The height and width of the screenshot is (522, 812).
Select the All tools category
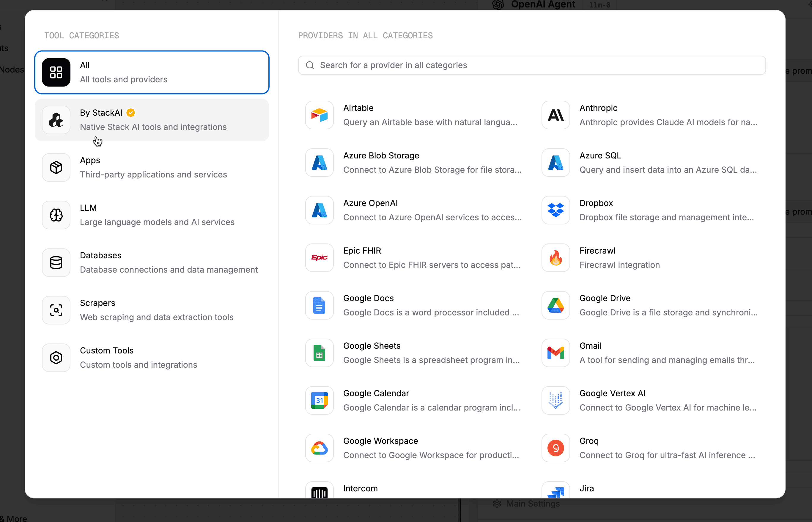click(x=152, y=72)
